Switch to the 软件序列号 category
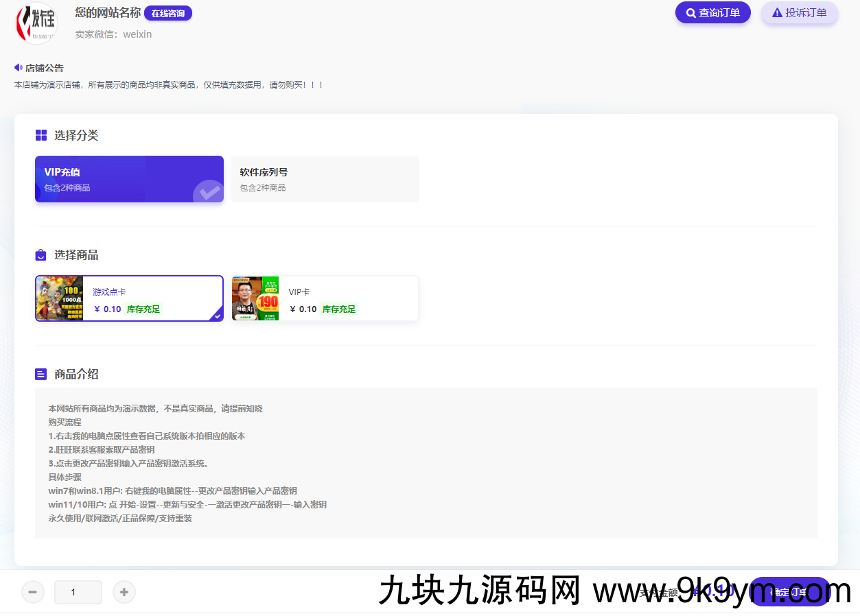Image resolution: width=860 pixels, height=616 pixels. (324, 179)
